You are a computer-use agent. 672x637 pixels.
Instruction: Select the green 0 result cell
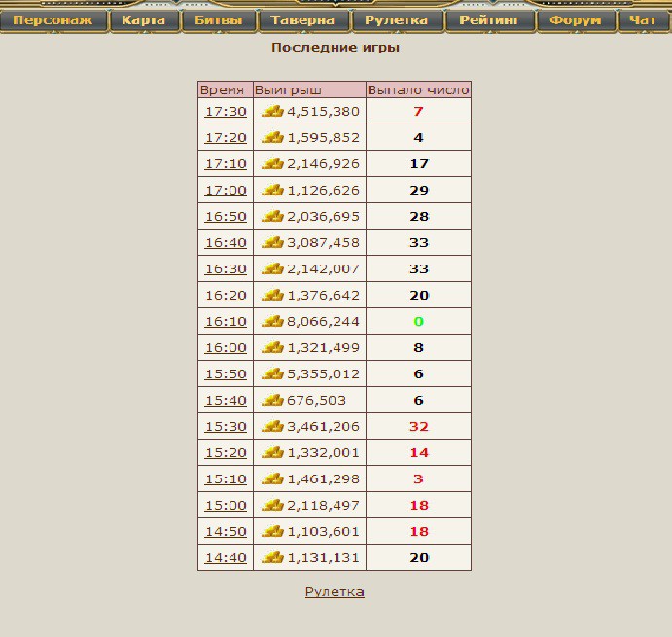(x=419, y=322)
